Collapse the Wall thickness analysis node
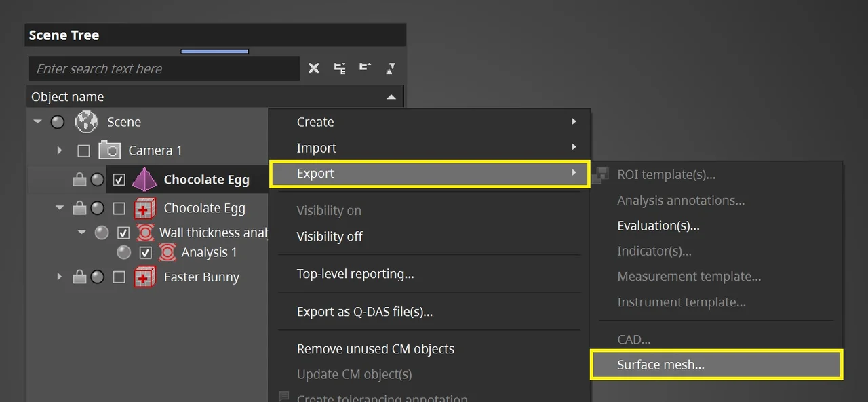This screenshot has width=868, height=402. tap(82, 233)
